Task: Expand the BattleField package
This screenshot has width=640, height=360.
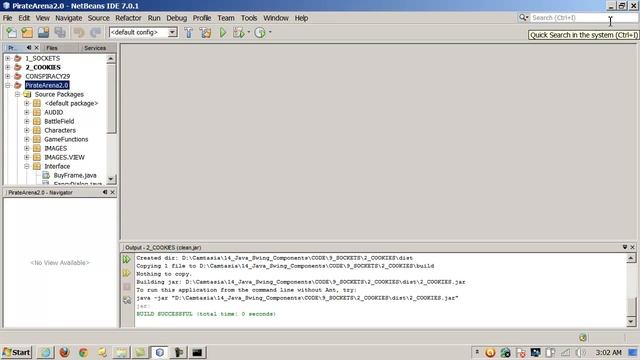Action: click(27, 121)
